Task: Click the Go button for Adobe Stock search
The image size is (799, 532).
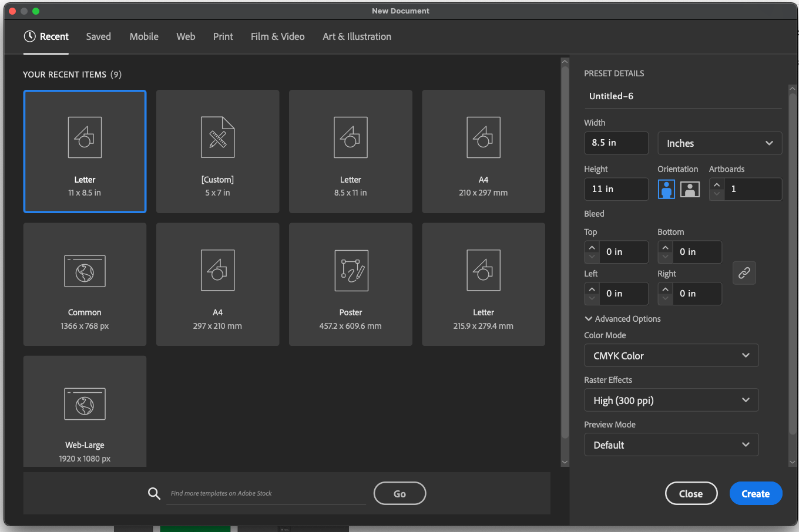Action: point(399,494)
